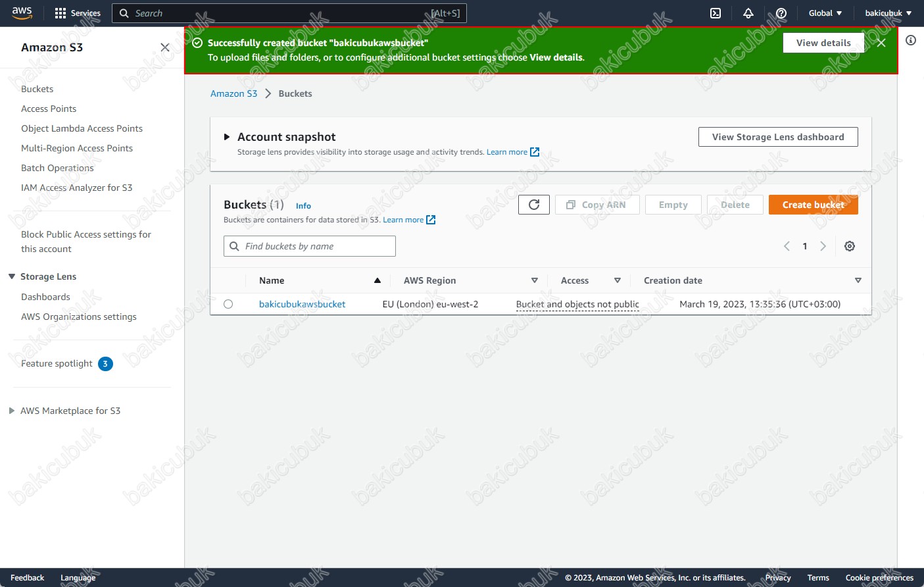The width and height of the screenshot is (924, 587).
Task: Open the CloudShell icon in top bar
Action: tap(716, 13)
